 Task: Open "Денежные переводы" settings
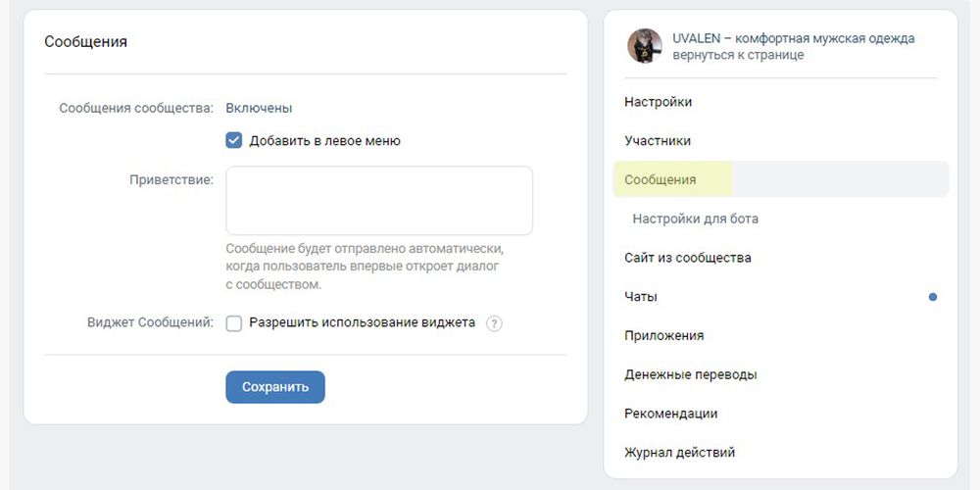[690, 374]
